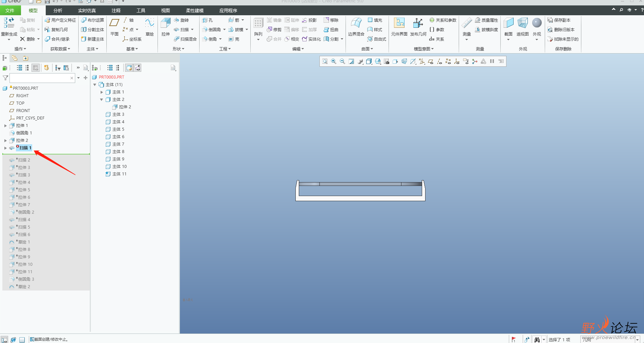Expand 主体 1 in body tree

click(102, 92)
